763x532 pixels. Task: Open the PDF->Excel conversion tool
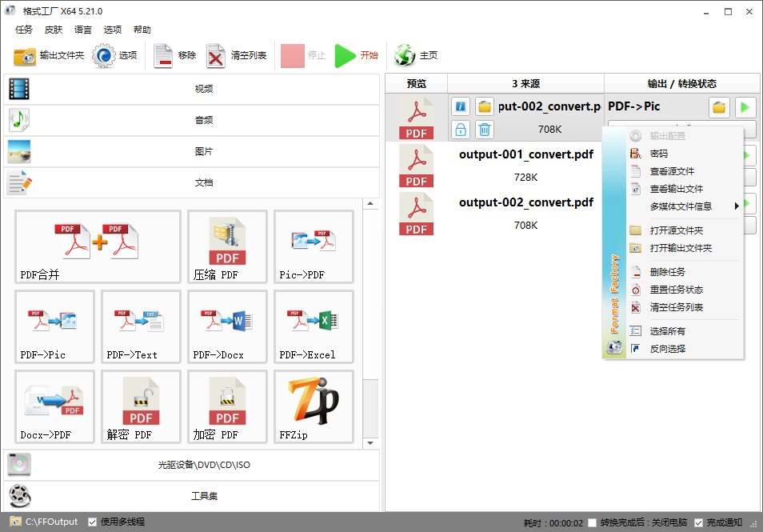coord(314,326)
